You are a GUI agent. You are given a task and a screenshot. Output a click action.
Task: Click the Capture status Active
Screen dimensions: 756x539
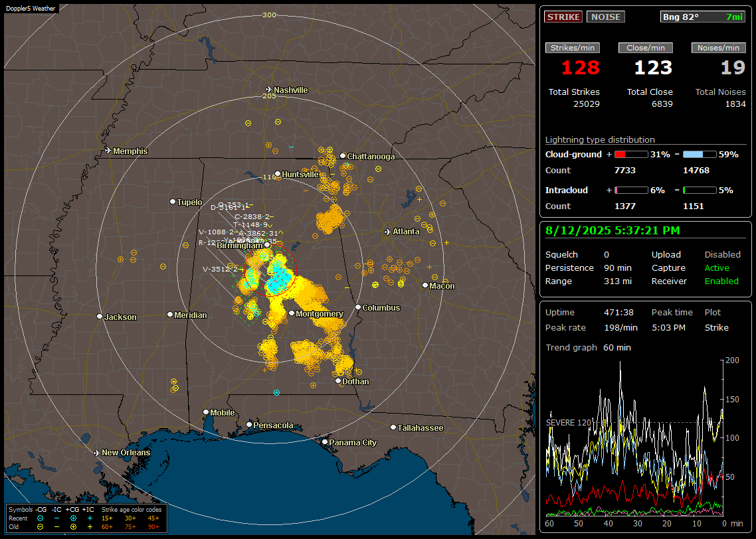click(x=717, y=268)
